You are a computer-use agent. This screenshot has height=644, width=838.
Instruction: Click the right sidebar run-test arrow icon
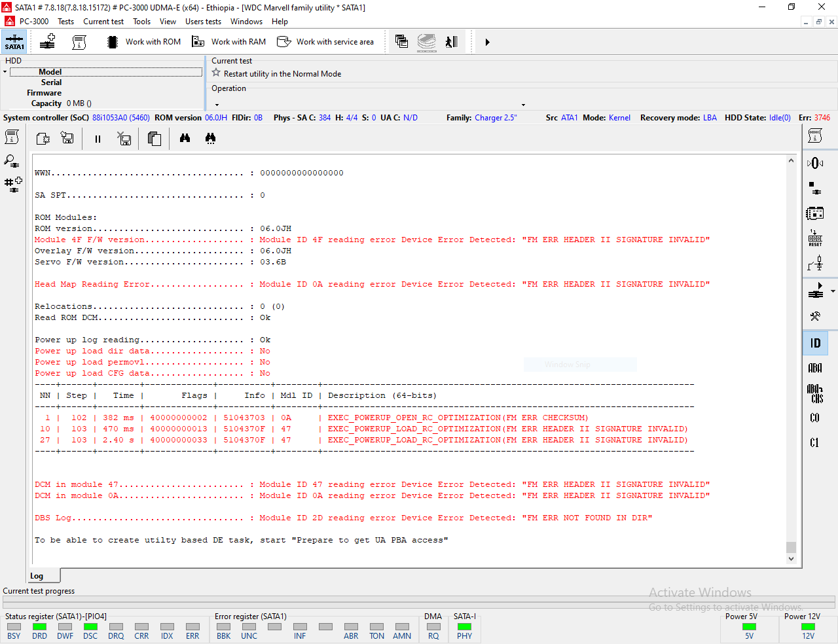click(816, 291)
